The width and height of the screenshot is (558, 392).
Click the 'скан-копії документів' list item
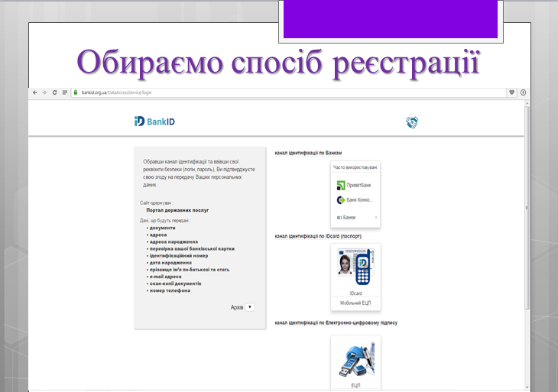[176, 283]
